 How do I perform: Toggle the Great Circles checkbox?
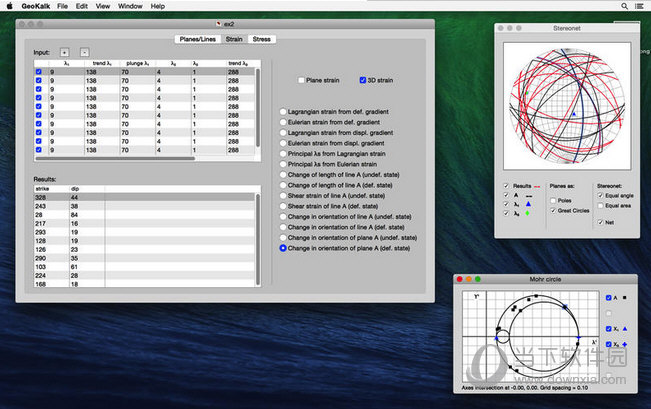(x=553, y=211)
